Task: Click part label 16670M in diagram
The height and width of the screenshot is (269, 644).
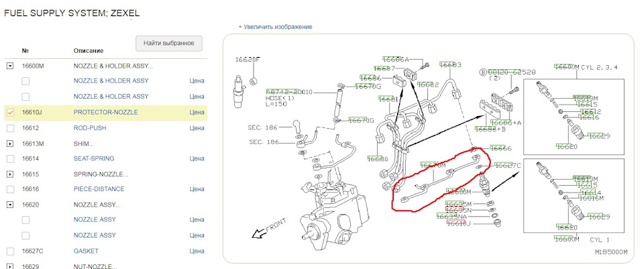Action: point(433,164)
